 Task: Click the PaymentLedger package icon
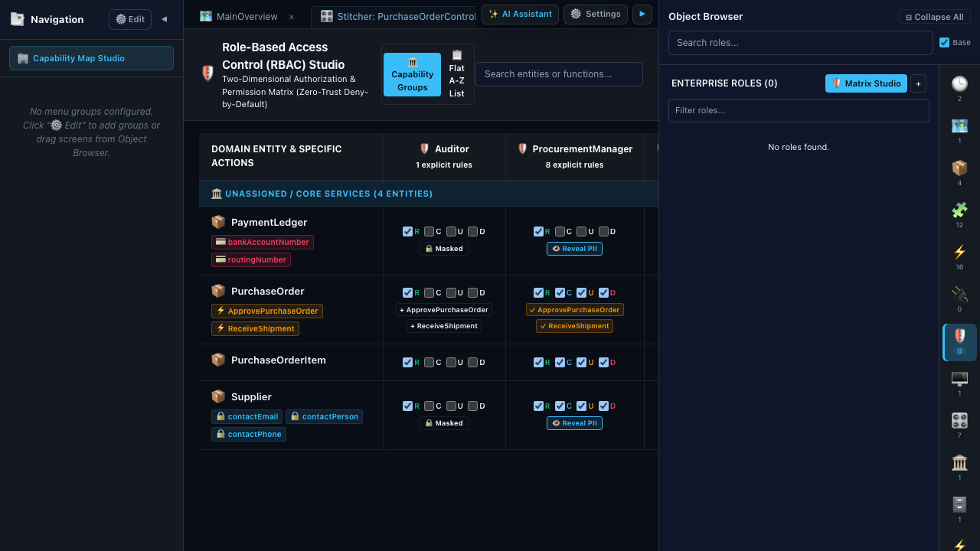(218, 222)
